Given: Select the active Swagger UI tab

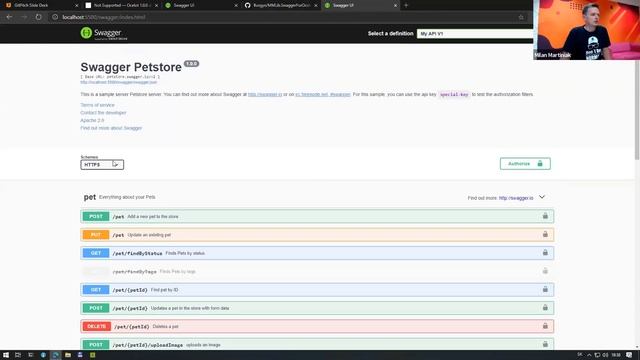Looking at the screenshot, I should click(x=361, y=5).
